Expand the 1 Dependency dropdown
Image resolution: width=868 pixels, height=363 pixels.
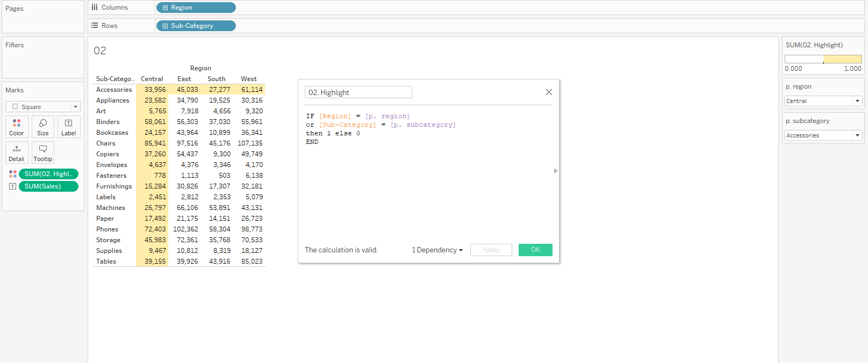click(437, 250)
